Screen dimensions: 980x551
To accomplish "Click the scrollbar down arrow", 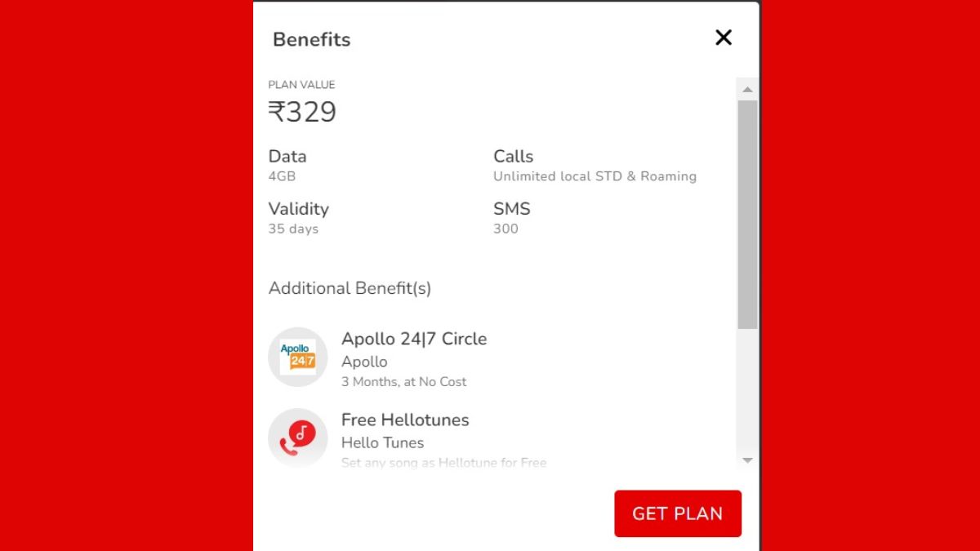I will pyautogui.click(x=747, y=460).
